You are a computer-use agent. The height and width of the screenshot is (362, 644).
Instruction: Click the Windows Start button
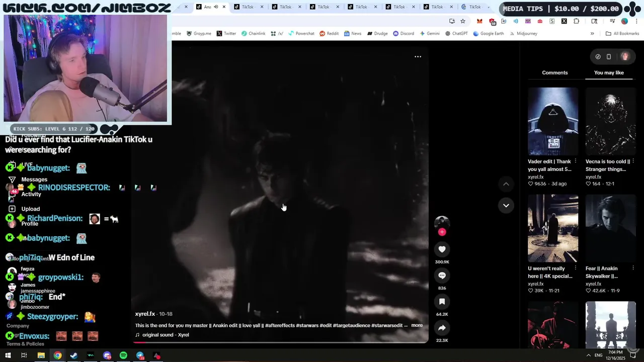8,355
